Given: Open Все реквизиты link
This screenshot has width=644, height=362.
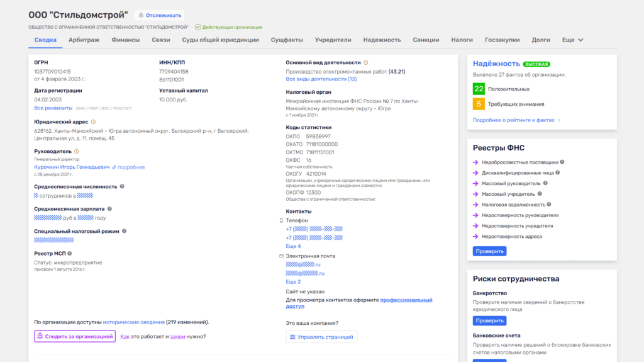Looking at the screenshot, I should coord(53,108).
